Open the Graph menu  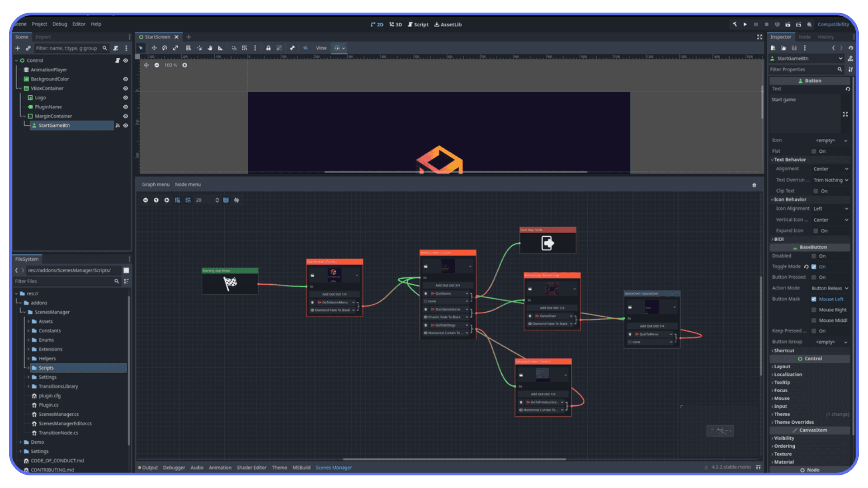click(156, 184)
